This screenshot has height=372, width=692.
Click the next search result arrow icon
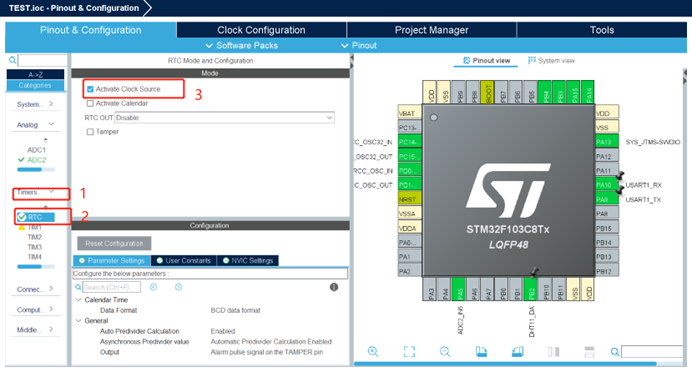click(178, 287)
